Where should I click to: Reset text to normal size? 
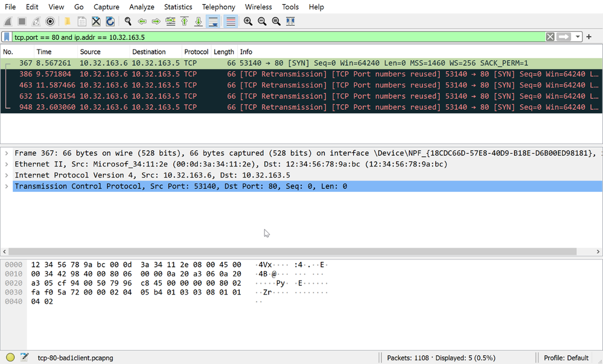276,22
